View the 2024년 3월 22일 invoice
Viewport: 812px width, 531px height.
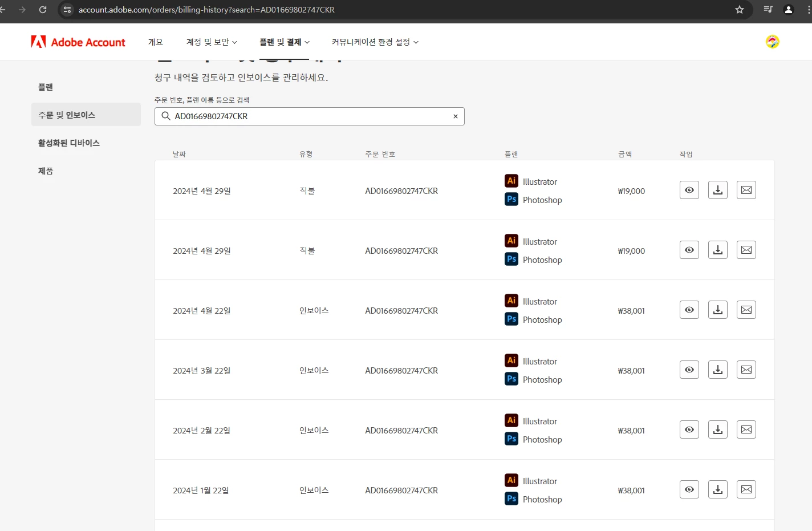tap(689, 370)
